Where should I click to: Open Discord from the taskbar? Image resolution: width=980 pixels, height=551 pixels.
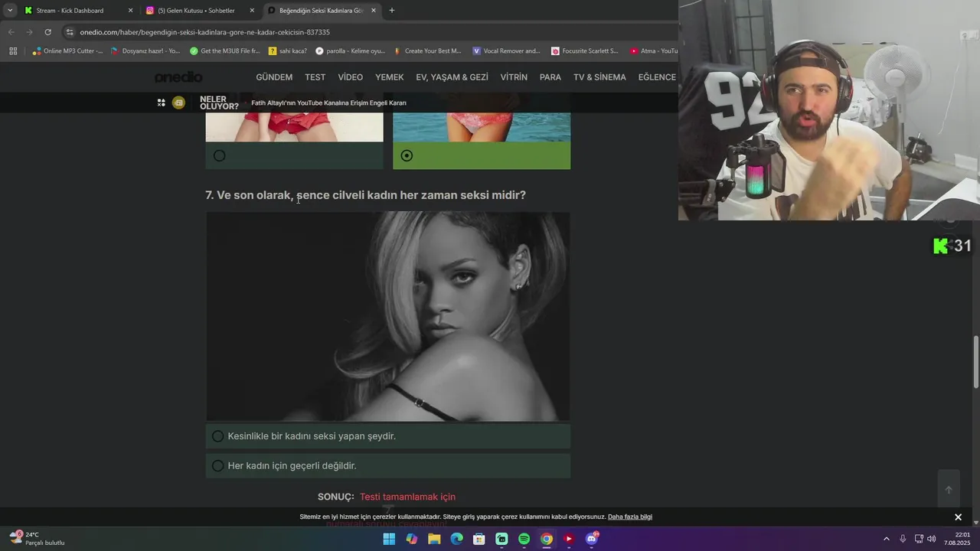tap(592, 539)
